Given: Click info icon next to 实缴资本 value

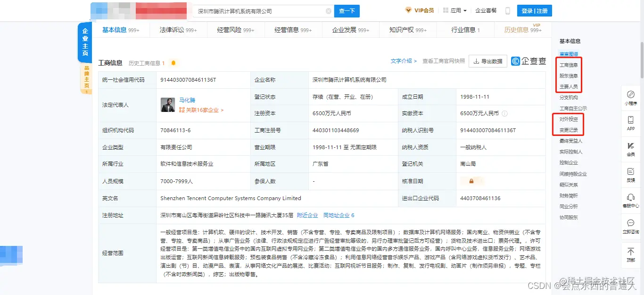Looking at the screenshot, I should (504, 113).
